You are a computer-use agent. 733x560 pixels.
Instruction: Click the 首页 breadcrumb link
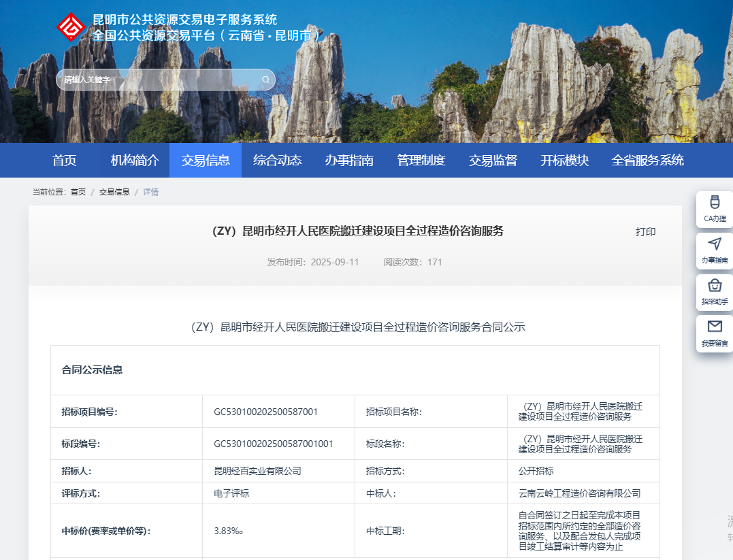tap(77, 192)
